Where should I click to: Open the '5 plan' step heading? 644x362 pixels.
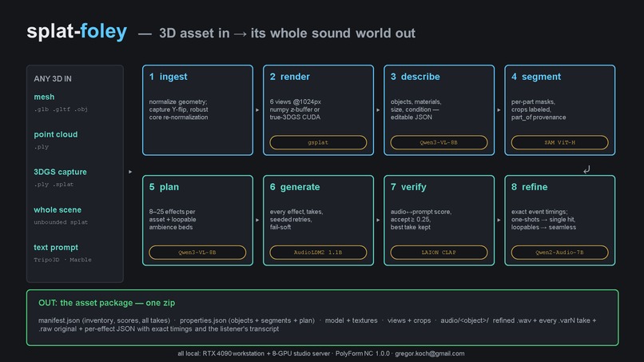click(164, 187)
